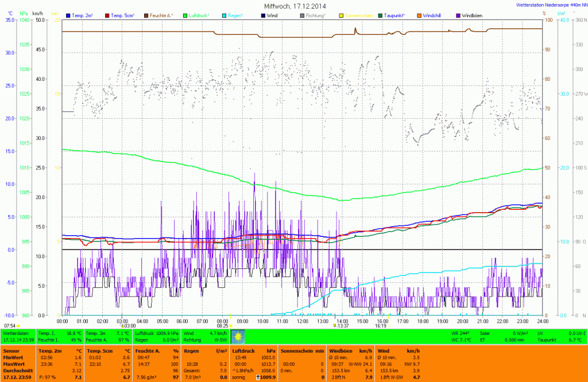Click the Sensor header in the orange table
The width and height of the screenshot is (588, 382).
click(x=11, y=350)
